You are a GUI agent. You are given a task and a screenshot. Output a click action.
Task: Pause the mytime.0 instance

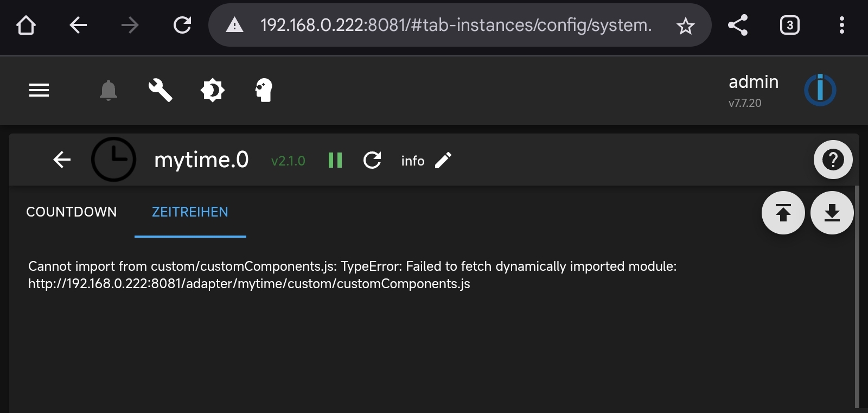335,160
